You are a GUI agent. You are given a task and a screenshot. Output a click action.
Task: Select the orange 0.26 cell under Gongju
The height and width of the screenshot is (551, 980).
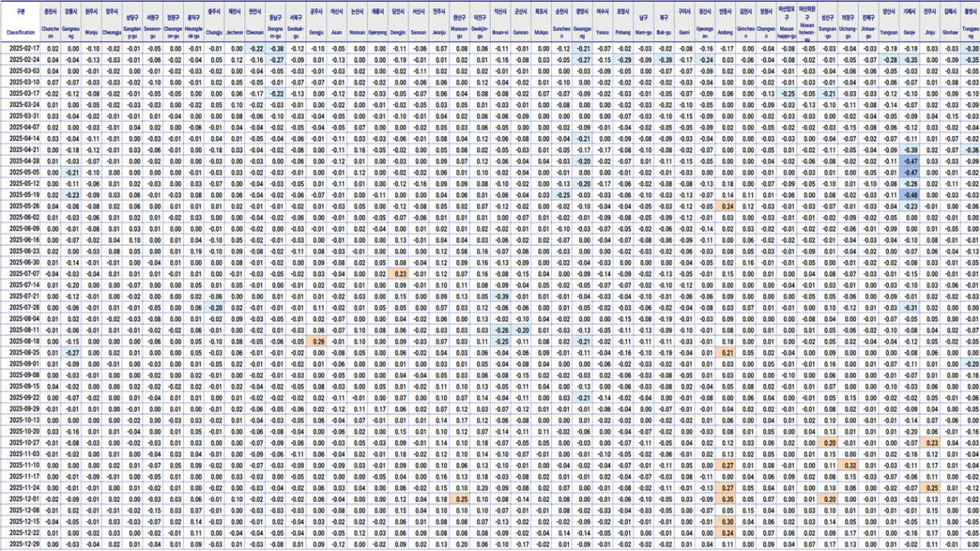click(x=317, y=342)
